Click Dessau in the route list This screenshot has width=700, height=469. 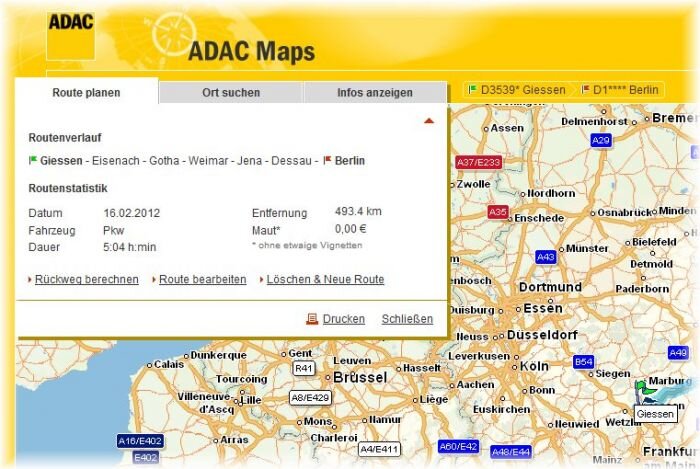click(291, 161)
